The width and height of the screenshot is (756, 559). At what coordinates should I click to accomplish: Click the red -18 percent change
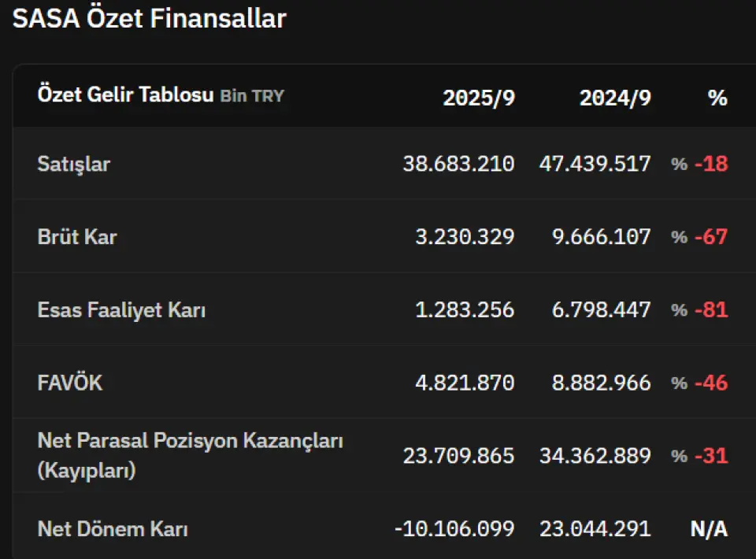pos(711,164)
